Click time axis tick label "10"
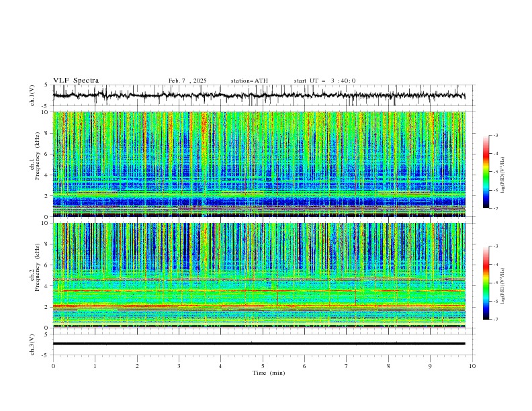The width and height of the screenshot is (532, 411). click(472, 366)
